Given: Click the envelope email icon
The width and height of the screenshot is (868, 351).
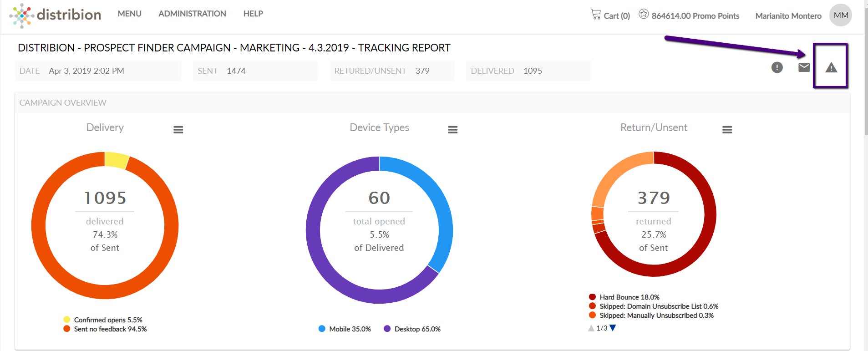Looking at the screenshot, I should [804, 67].
